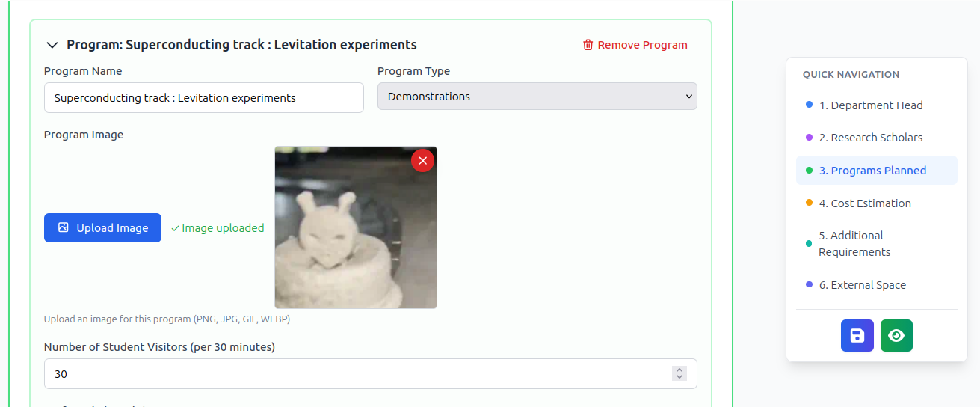Click the program header title text

click(x=241, y=45)
